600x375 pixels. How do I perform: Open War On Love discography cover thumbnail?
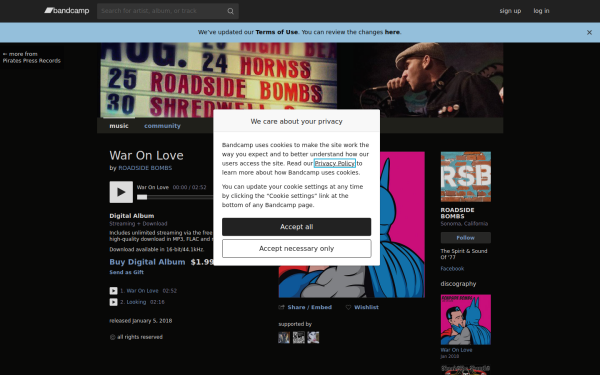[466, 320]
